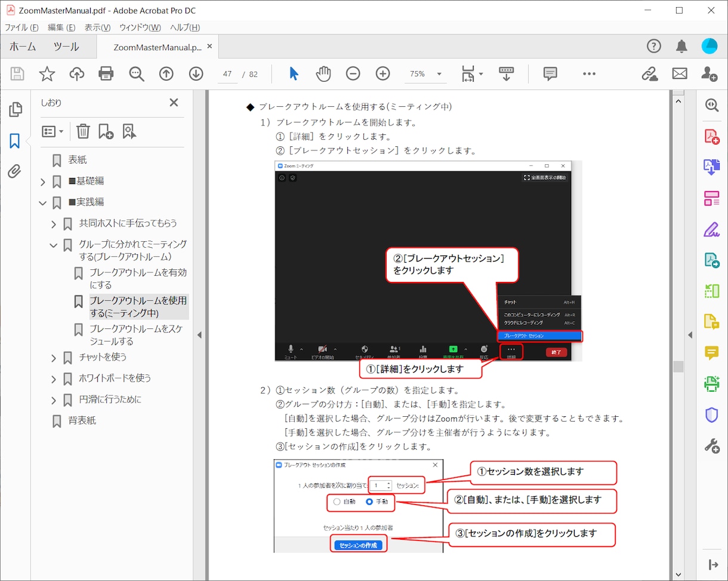This screenshot has width=728, height=581.
Task: Open ブレークアウトルームを有効にする bookmark
Action: [x=138, y=278]
